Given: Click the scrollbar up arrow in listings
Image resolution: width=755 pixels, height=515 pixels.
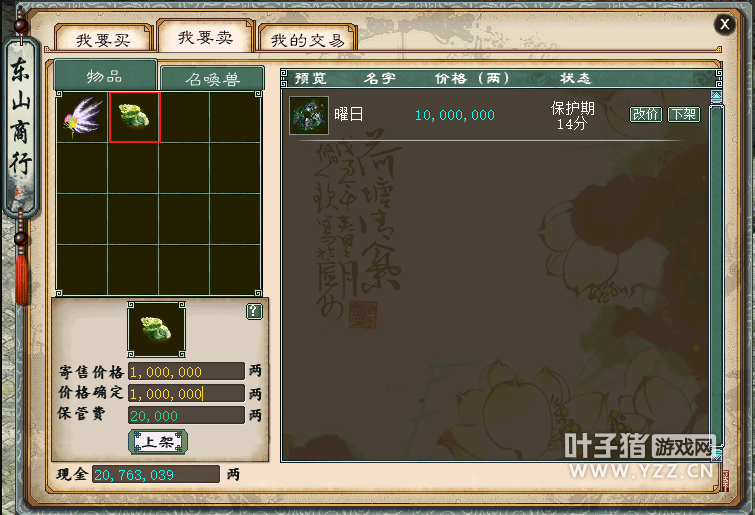Looking at the screenshot, I should (x=716, y=97).
